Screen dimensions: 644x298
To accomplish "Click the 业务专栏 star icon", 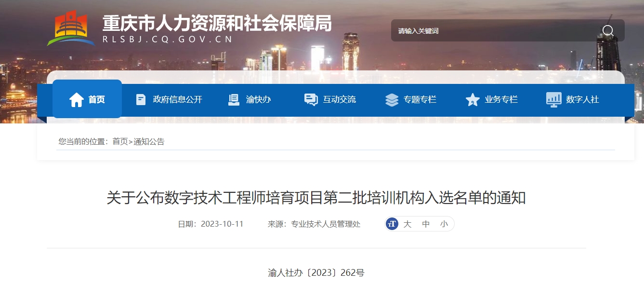I will [473, 100].
